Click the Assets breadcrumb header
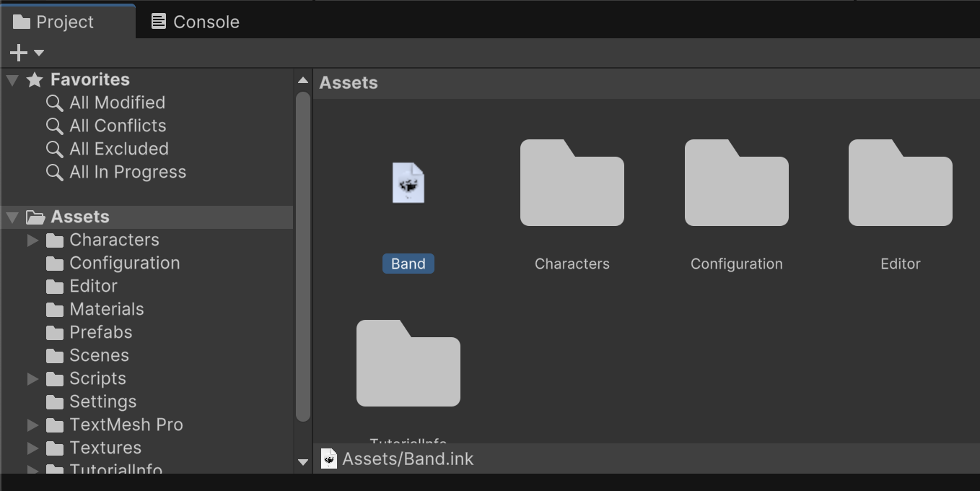Screen dimensions: 980x491 [x=349, y=83]
